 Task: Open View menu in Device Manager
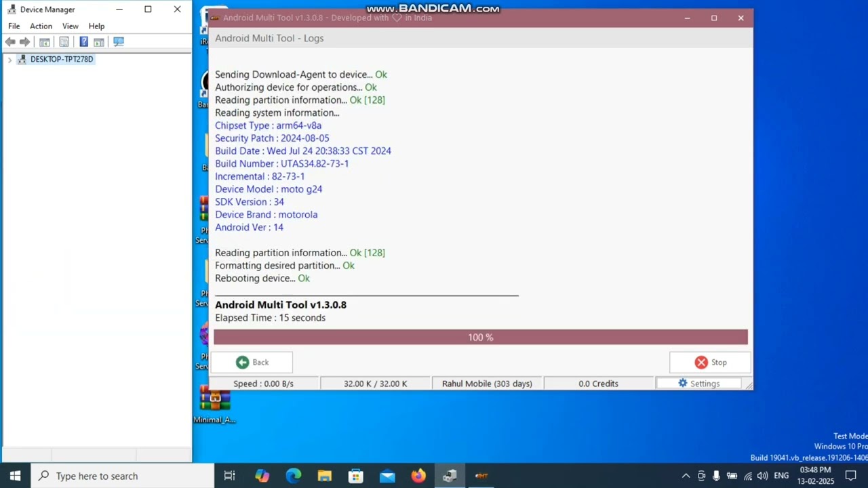coord(71,26)
